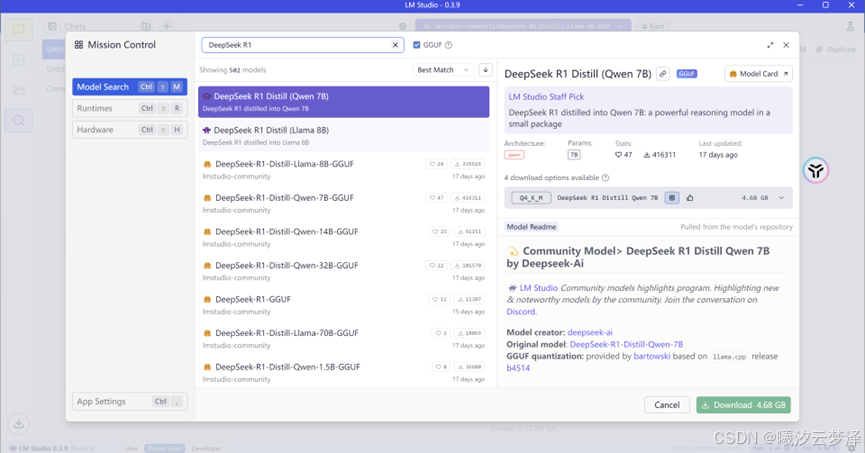This screenshot has width=865, height=453.
Task: Open Discover magnifier icon in sidebar
Action: click(18, 120)
